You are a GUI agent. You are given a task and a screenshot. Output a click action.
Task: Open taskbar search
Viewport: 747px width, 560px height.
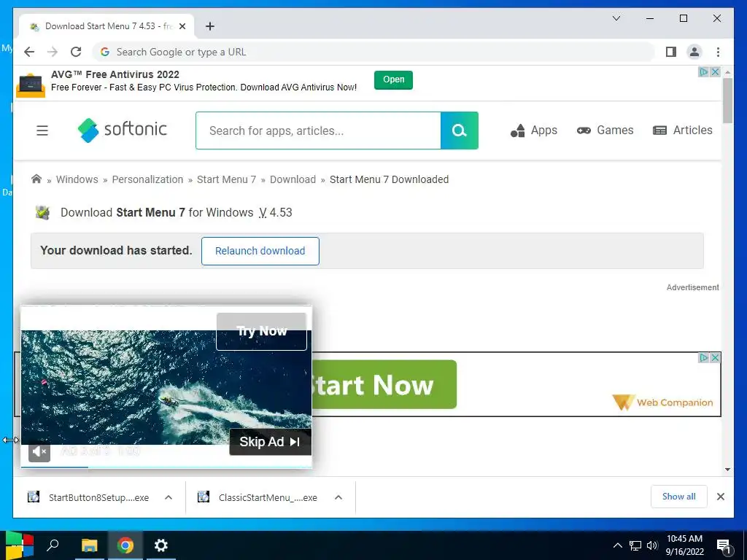tap(53, 545)
